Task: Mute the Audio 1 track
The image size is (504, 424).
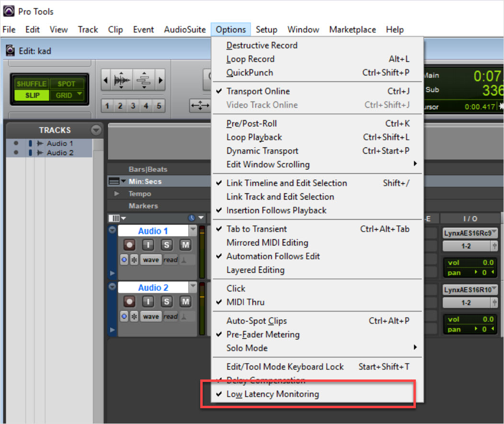Action: pos(185,245)
